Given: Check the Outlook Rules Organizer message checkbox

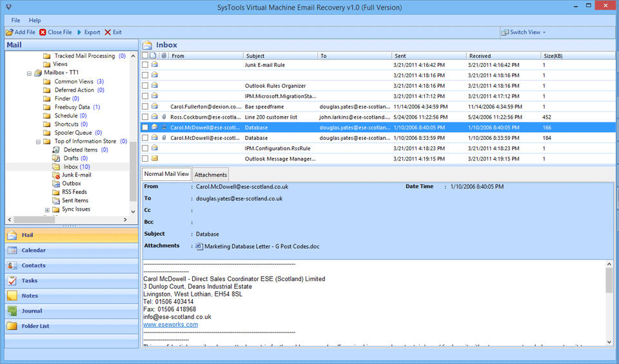Looking at the screenshot, I should click(x=145, y=86).
